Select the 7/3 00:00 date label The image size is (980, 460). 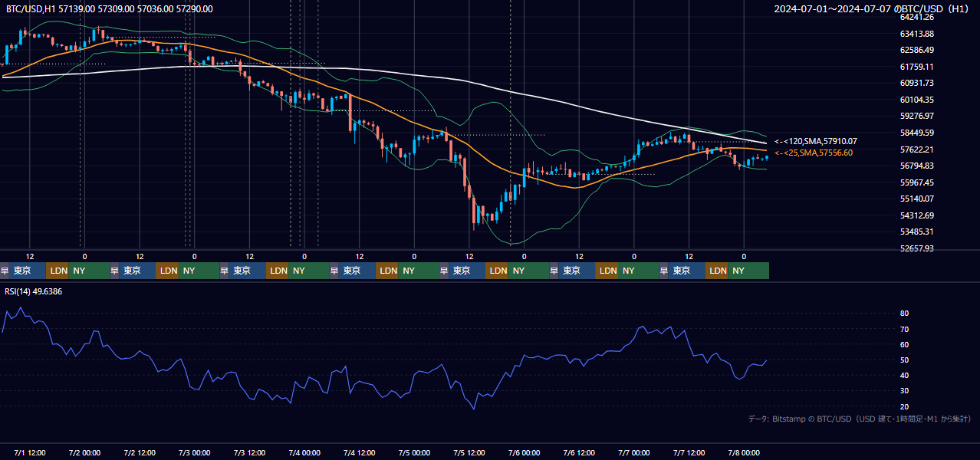(195, 452)
